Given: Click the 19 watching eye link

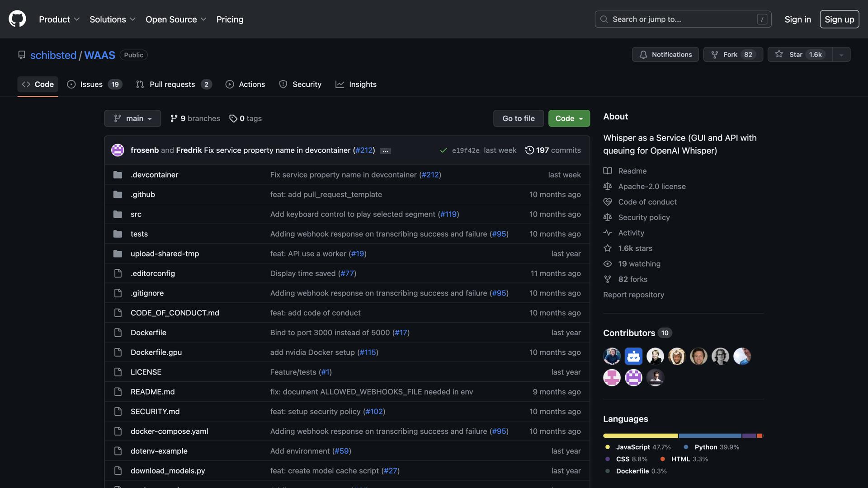Looking at the screenshot, I should 639,264.
